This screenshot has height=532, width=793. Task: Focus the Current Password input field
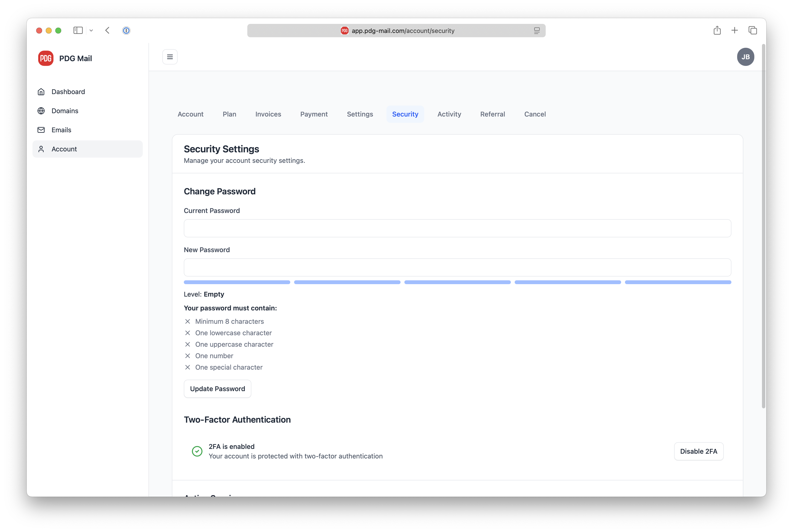pyautogui.click(x=457, y=228)
